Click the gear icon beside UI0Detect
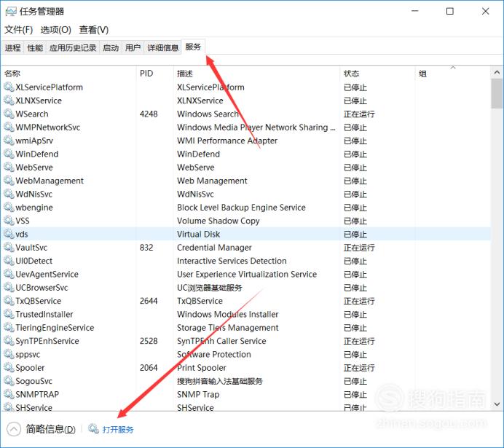The image size is (504, 448). coord(9,261)
